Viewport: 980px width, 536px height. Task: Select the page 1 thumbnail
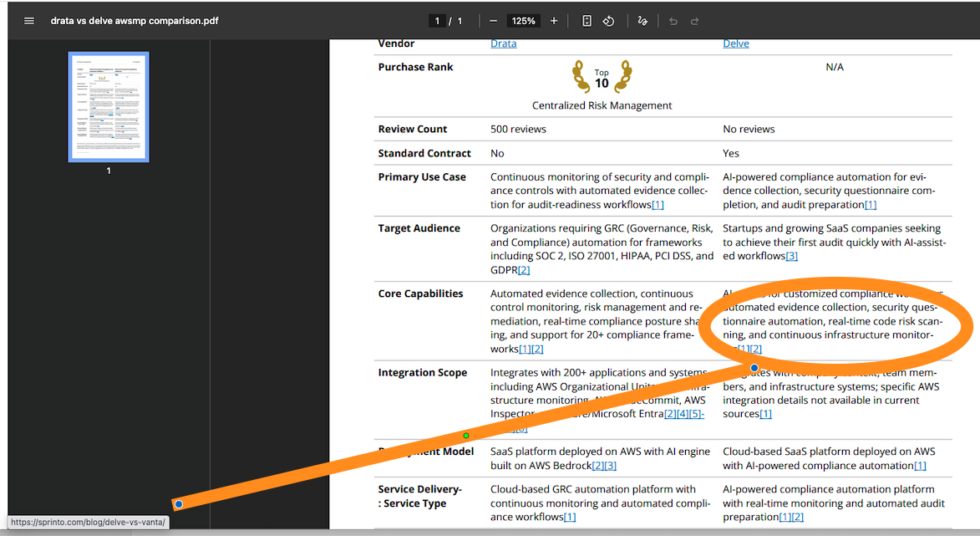click(109, 107)
